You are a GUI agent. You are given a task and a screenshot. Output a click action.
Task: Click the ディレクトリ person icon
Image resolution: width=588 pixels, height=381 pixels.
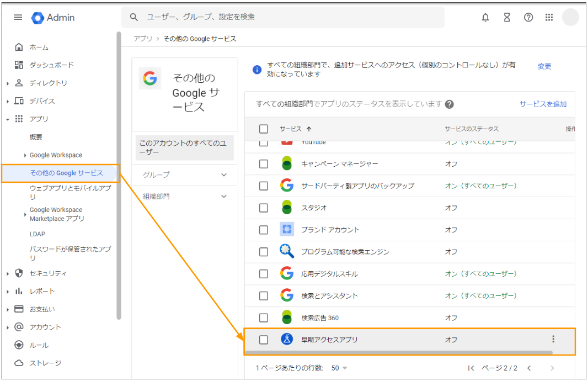coord(19,83)
